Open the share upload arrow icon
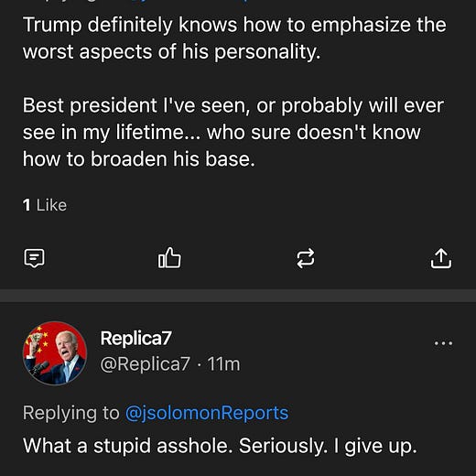476x476 pixels. click(x=441, y=258)
